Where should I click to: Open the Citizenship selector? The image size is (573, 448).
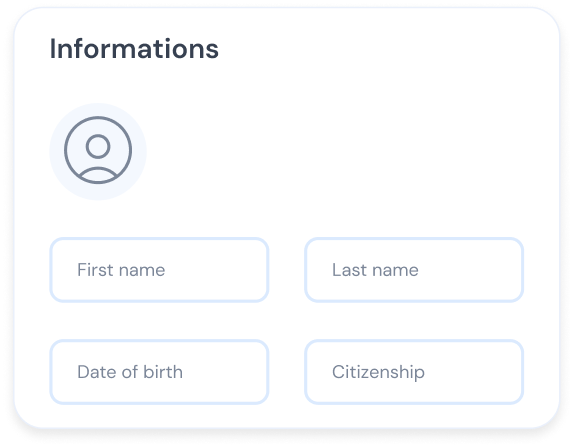[414, 372]
